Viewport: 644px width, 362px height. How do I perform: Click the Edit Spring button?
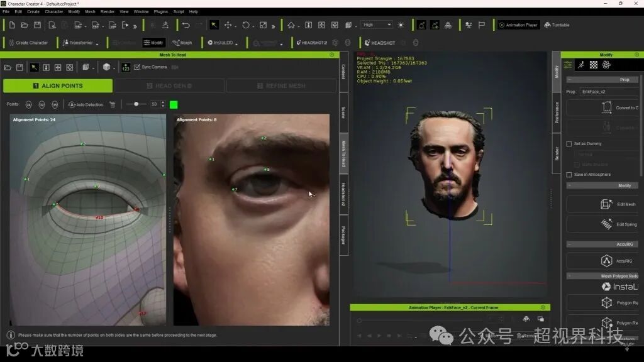(x=602, y=224)
